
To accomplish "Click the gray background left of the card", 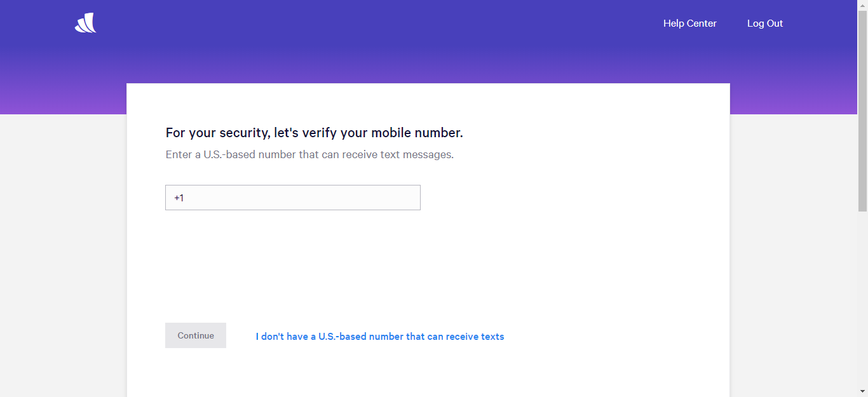I will 64,254.
